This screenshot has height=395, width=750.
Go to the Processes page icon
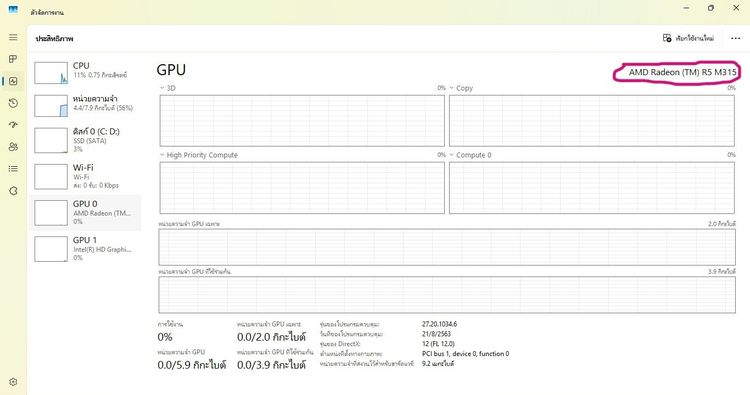[13, 59]
